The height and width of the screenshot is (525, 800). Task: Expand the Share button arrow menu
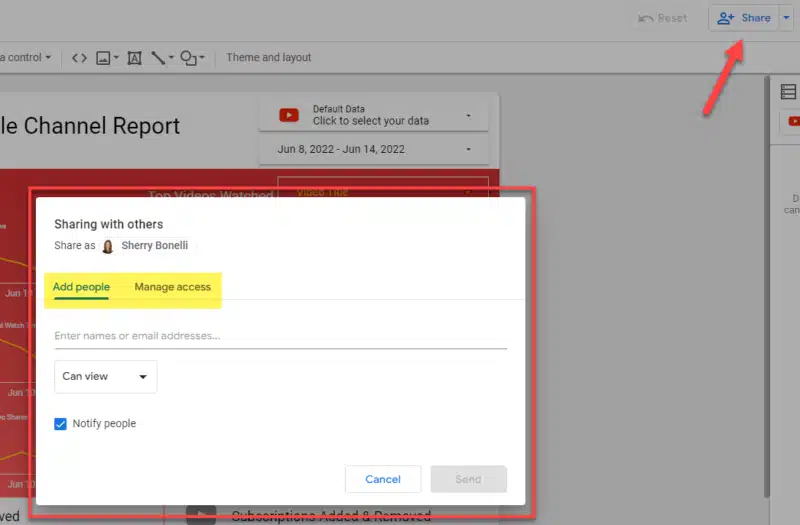click(x=786, y=18)
